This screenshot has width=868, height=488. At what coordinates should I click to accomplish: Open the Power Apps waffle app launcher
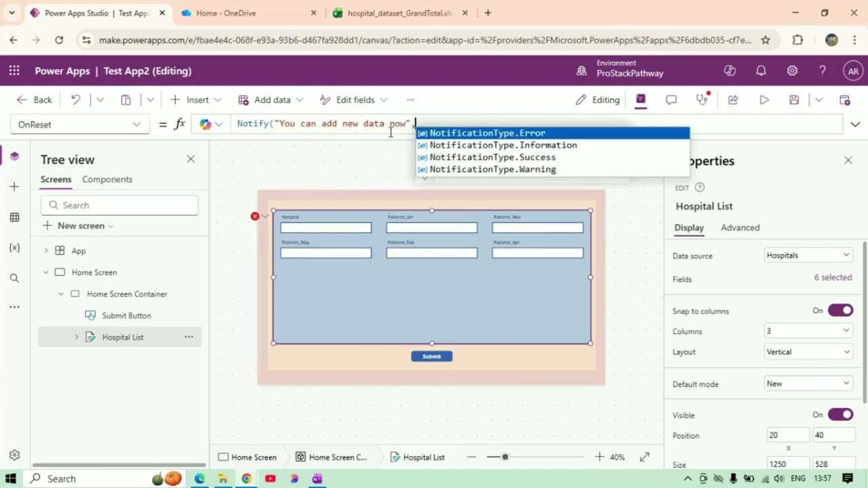tap(14, 70)
